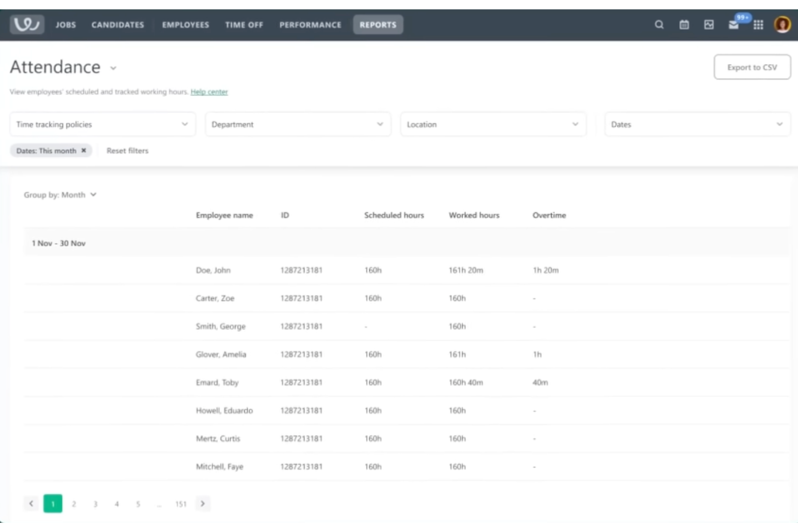The image size is (798, 532).
Task: Open the TIME OFF section
Action: (244, 25)
